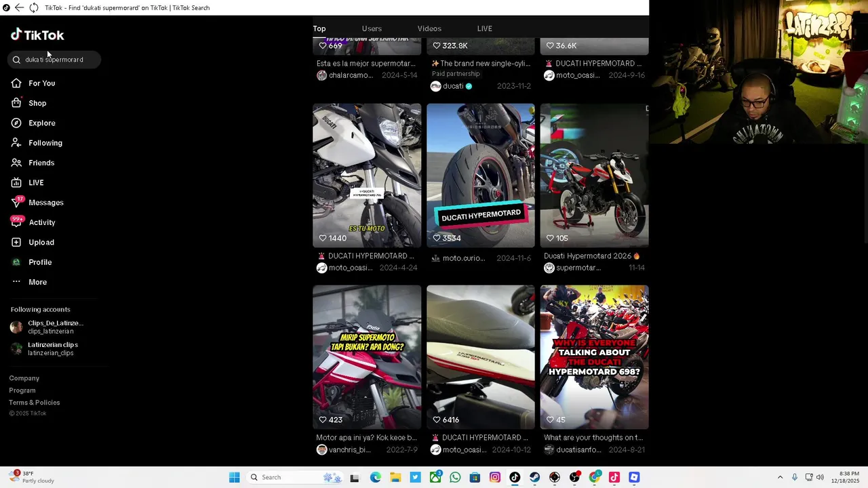This screenshot has height=488, width=868.
Task: Open Activity icon with 99+ badge
Action: pos(17,222)
